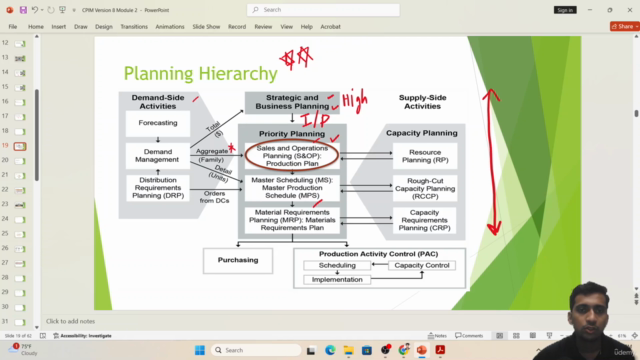640x360 pixels.
Task: Open the Record tab
Action: coord(237,27)
